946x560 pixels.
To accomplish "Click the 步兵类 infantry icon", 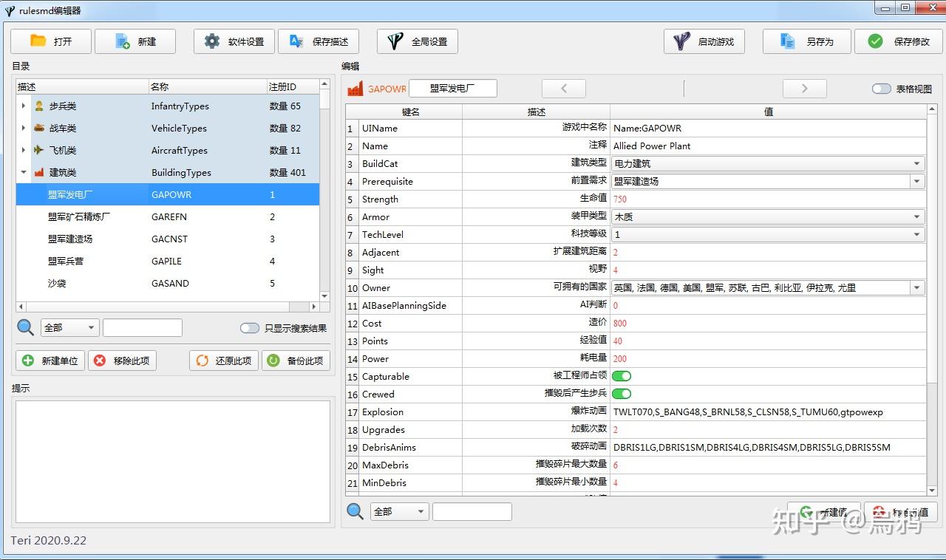I will (39, 106).
